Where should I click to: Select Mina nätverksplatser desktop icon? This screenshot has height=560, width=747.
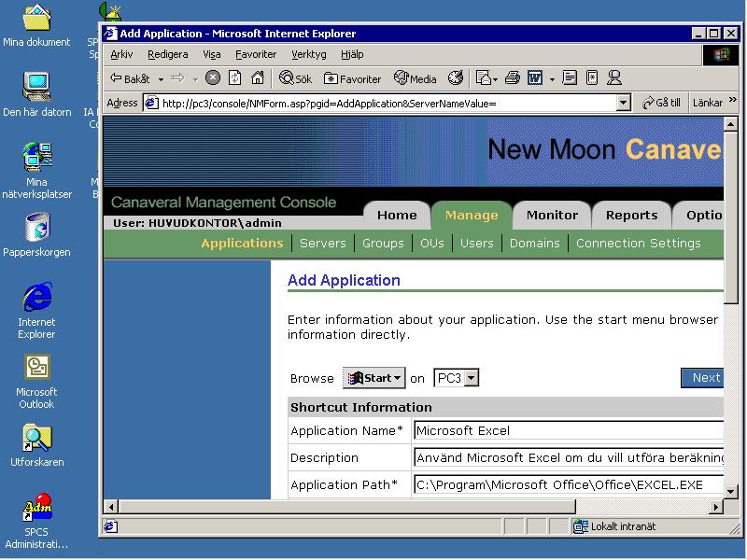tap(36, 171)
